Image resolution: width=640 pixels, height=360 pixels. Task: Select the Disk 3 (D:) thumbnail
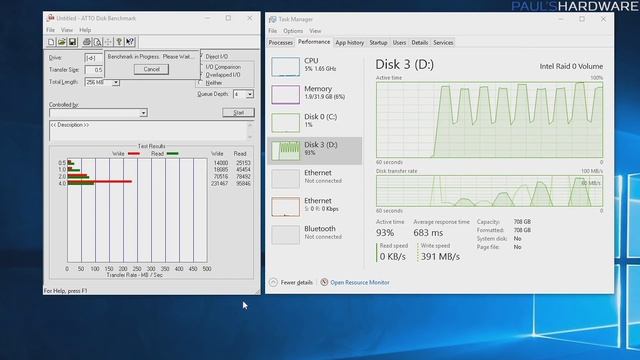tap(285, 151)
